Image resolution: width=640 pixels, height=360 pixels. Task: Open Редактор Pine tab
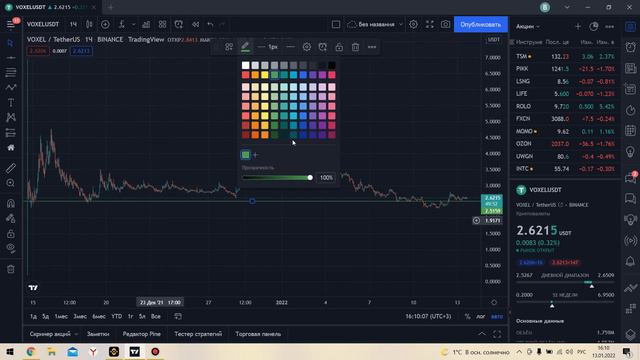pos(142,334)
